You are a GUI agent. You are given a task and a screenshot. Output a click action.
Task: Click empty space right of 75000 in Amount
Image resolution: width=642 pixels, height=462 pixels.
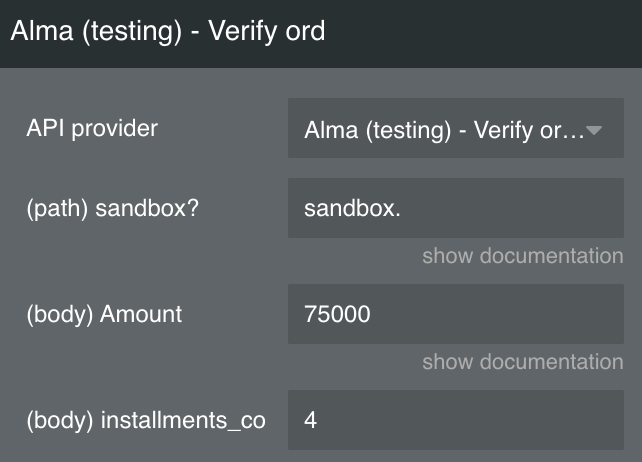click(x=495, y=314)
